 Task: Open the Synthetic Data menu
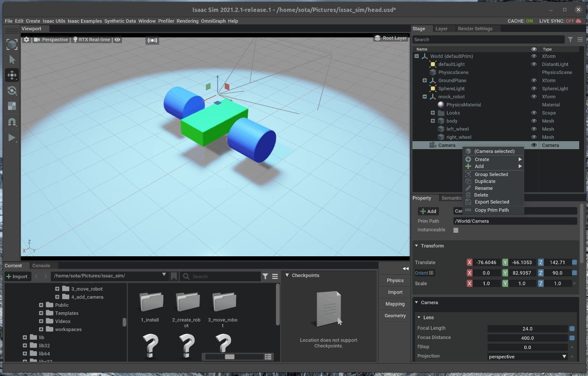[120, 21]
